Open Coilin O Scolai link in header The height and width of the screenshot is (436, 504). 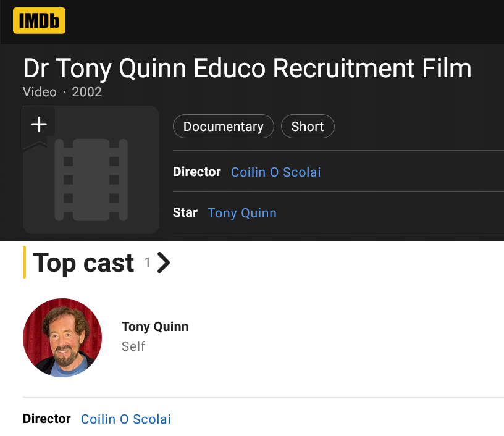tap(275, 172)
